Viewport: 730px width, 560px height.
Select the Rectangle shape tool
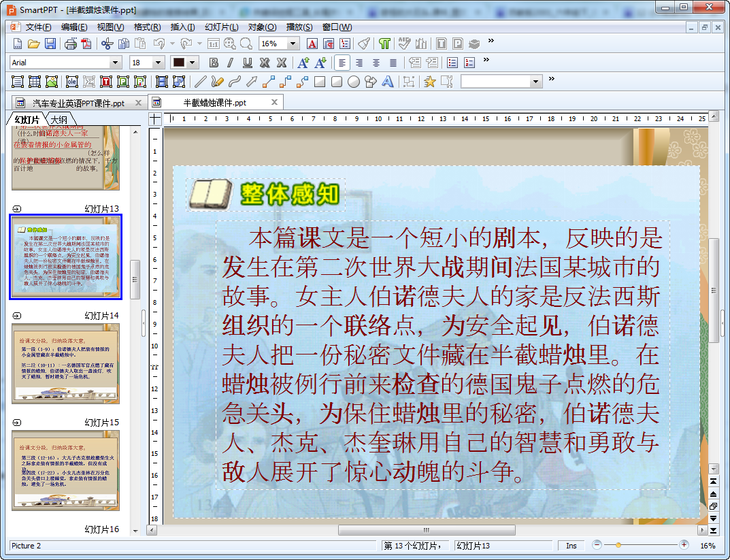tap(320, 82)
